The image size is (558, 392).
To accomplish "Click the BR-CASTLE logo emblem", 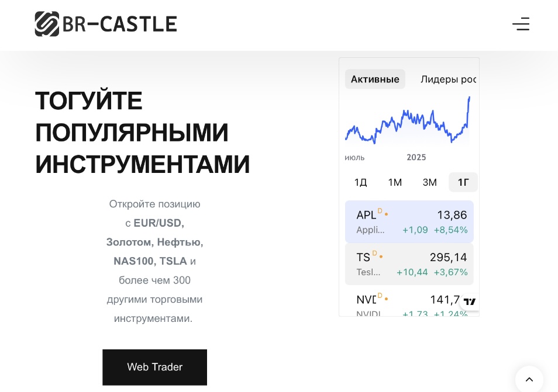I will pos(47,24).
